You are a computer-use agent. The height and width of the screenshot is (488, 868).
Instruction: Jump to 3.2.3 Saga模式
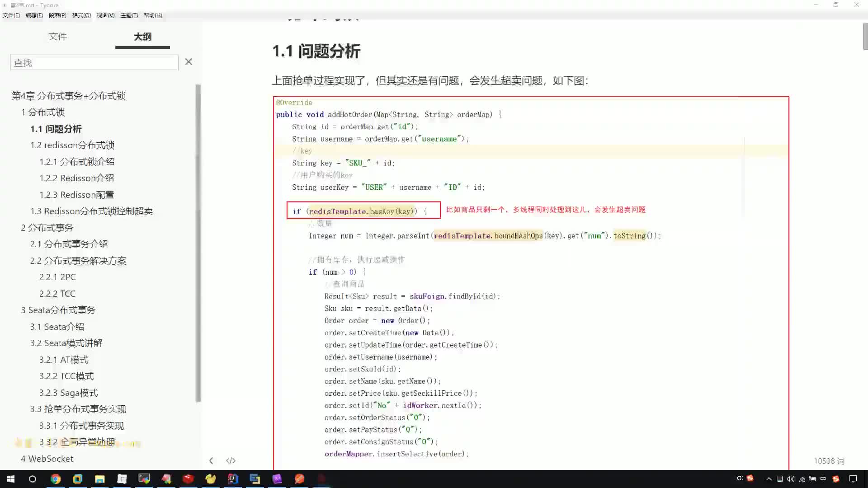(68, 393)
